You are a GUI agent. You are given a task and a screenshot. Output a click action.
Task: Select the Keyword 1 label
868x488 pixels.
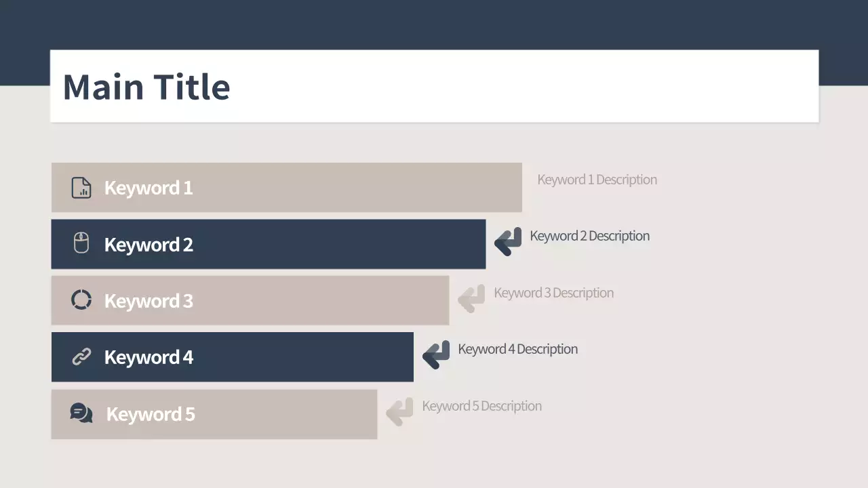(149, 188)
